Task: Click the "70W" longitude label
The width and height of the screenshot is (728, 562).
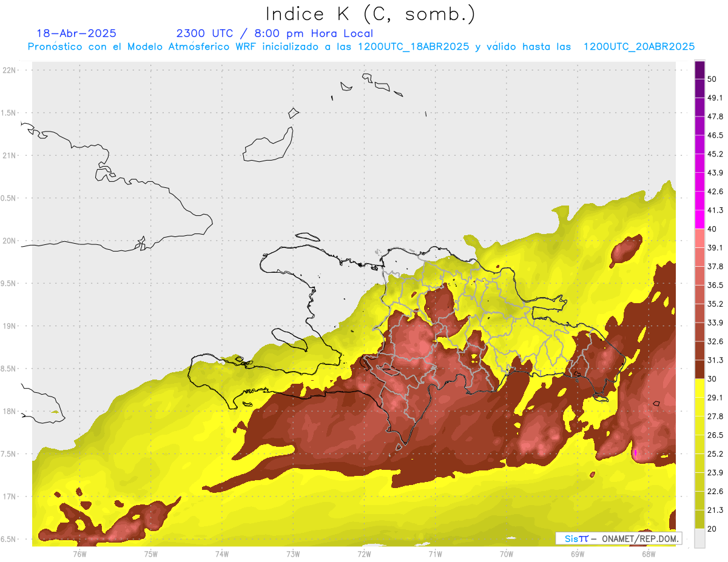Action: pos(507,554)
